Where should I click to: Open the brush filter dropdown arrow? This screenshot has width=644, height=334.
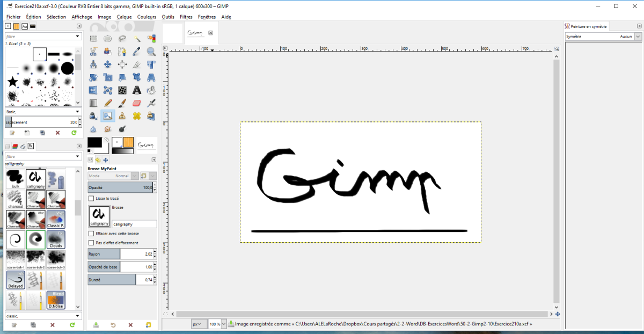click(78, 37)
